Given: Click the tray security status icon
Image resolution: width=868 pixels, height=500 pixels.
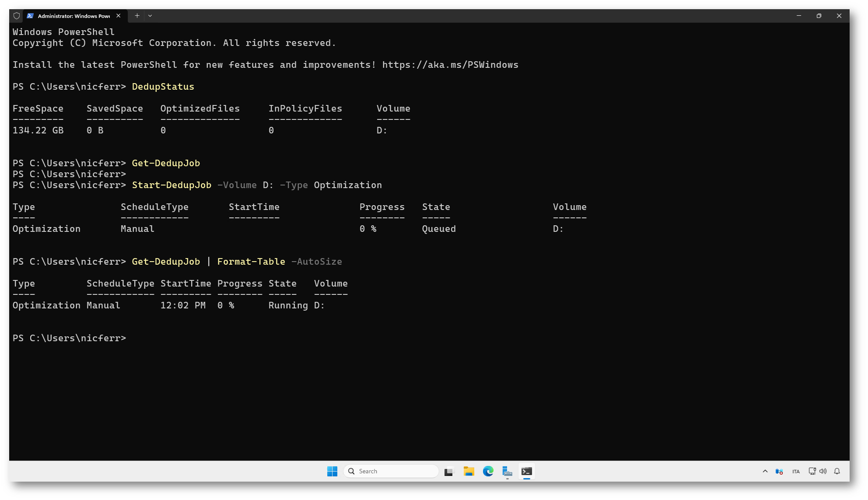Looking at the screenshot, I should click(x=779, y=471).
